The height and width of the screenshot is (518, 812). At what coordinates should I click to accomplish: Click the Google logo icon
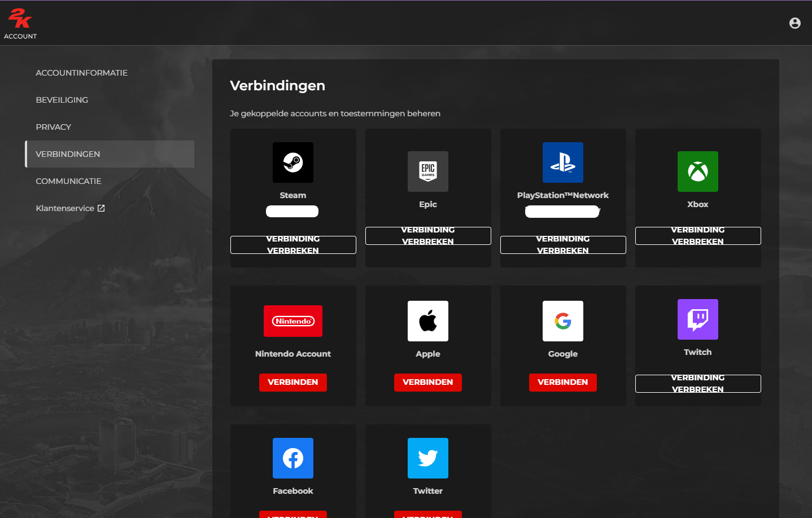pyautogui.click(x=563, y=321)
